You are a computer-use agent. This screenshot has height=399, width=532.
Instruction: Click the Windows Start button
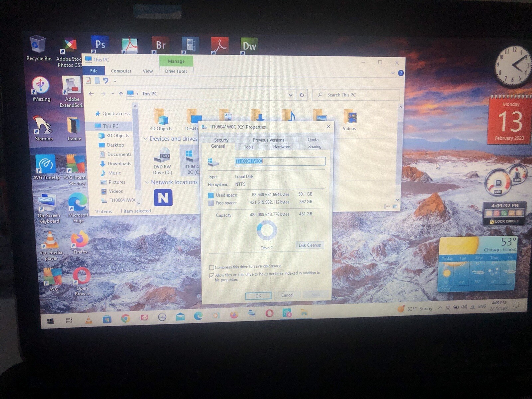51,321
